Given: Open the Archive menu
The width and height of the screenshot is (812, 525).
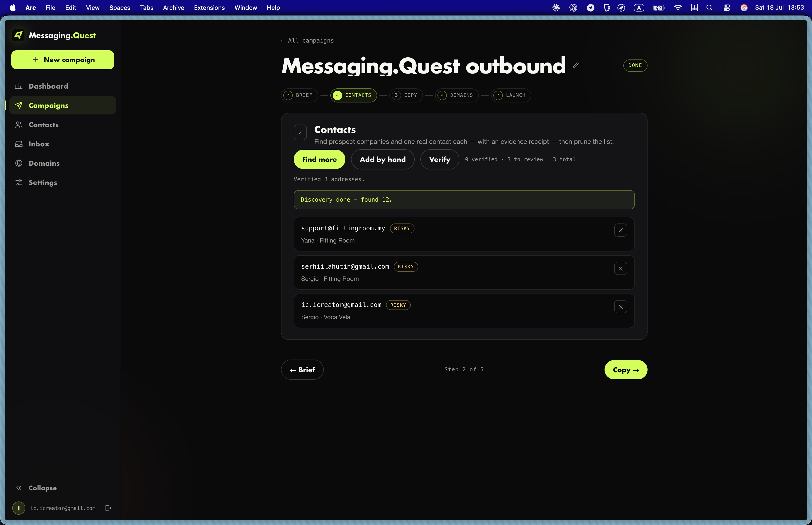Looking at the screenshot, I should tap(173, 8).
